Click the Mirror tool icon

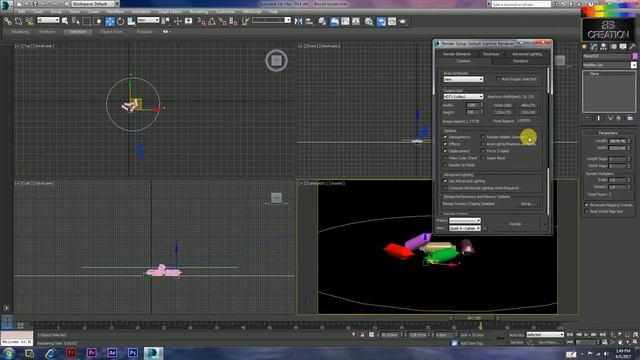pyautogui.click(x=299, y=21)
